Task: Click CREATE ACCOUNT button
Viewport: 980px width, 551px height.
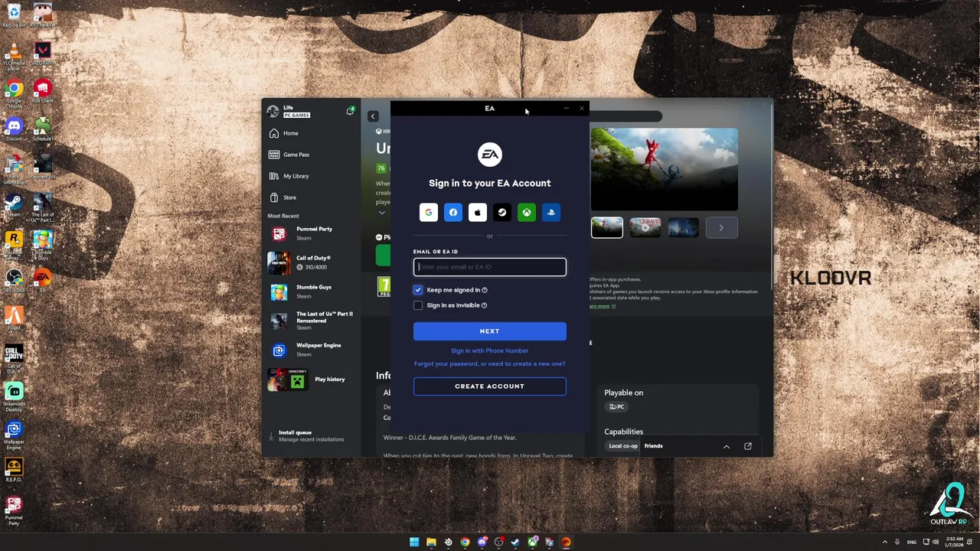Action: pyautogui.click(x=490, y=386)
